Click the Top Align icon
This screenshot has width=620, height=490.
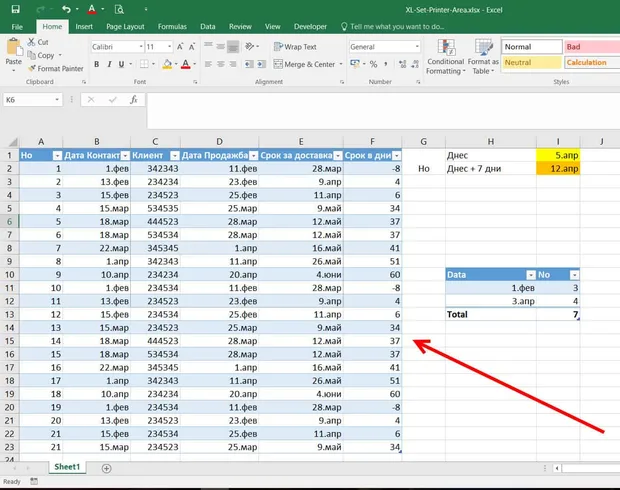click(208, 46)
